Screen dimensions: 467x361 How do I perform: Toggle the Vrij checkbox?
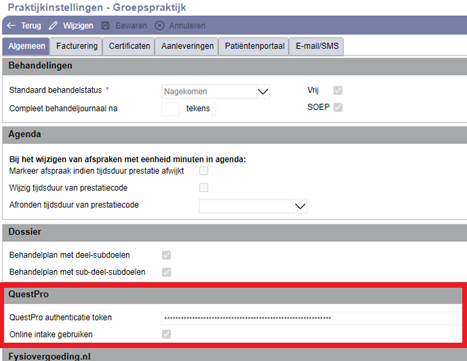coord(338,90)
